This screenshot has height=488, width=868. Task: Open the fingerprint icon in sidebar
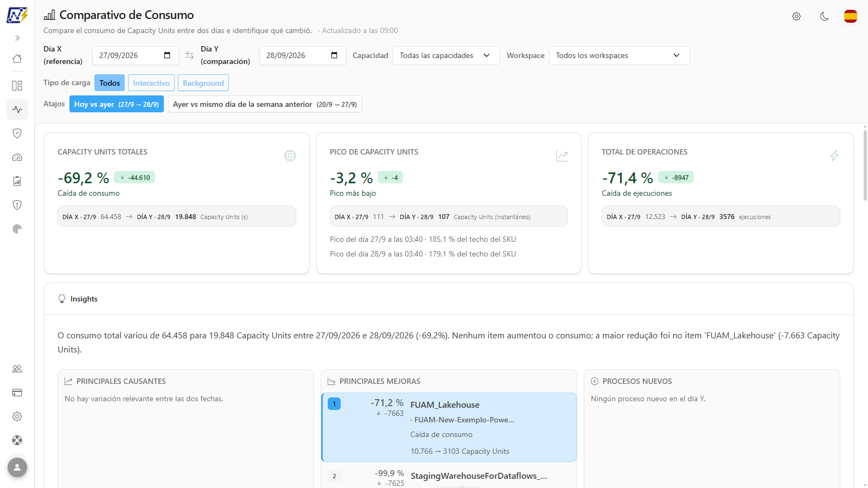click(x=17, y=229)
